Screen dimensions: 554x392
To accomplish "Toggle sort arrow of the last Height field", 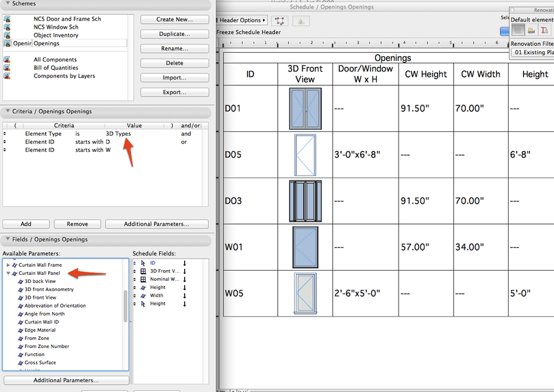I will (185, 304).
